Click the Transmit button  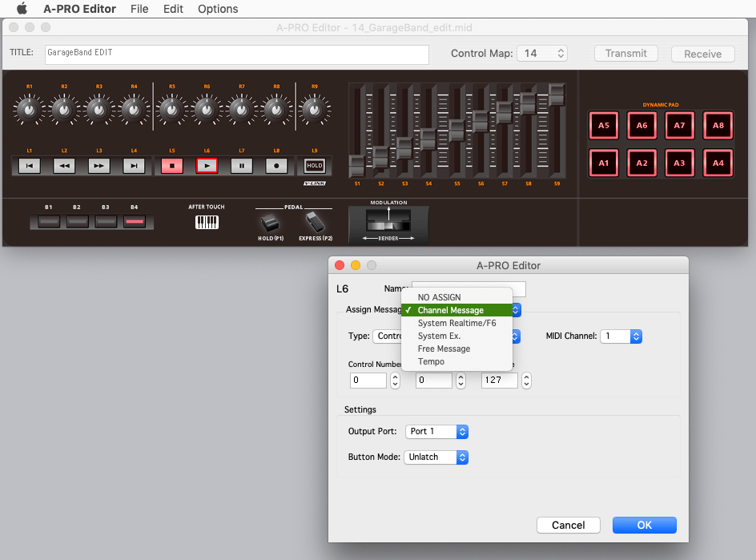point(625,54)
